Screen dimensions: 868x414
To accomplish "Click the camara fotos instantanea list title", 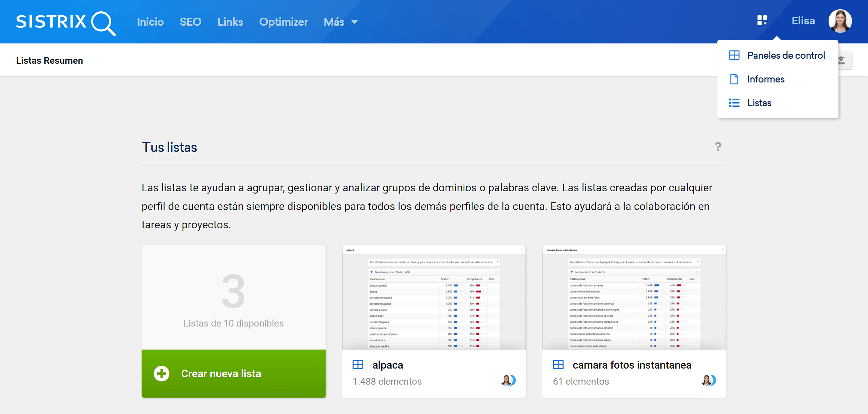I will click(x=632, y=365).
